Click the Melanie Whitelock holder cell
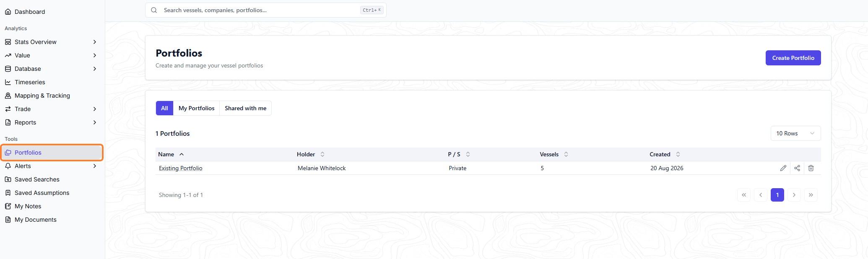Viewport: 868px width, 259px height. (322, 168)
